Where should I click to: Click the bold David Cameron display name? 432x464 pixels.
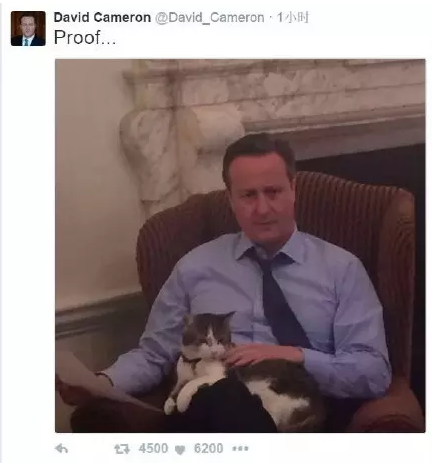pos(102,17)
